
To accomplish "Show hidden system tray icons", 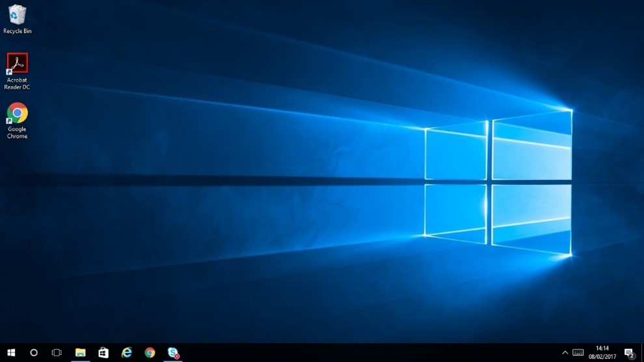I will point(565,352).
